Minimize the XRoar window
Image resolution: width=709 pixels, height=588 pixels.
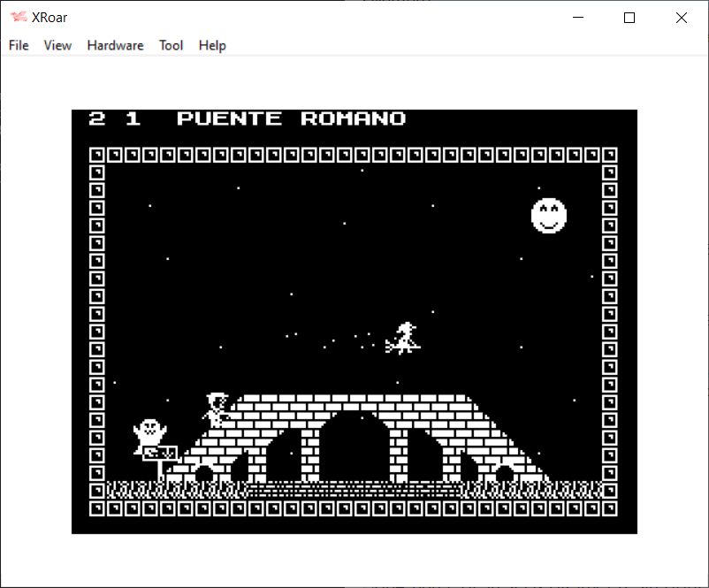pyautogui.click(x=578, y=18)
